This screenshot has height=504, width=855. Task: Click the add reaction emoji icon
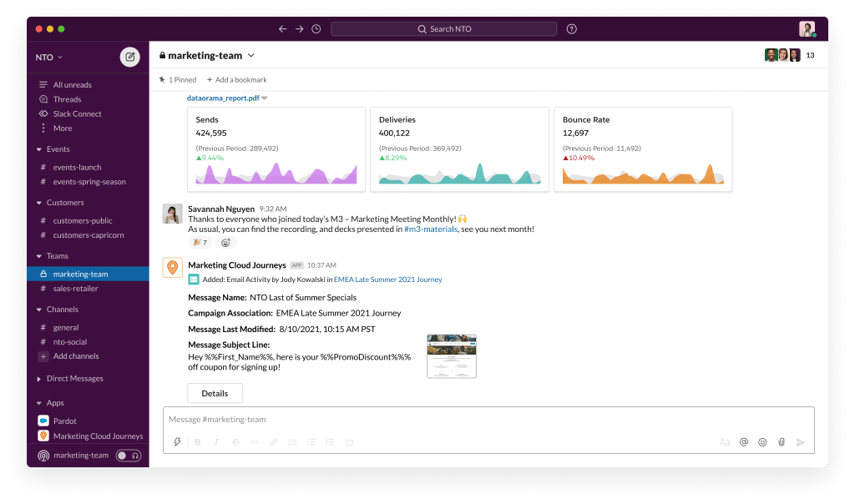[225, 243]
